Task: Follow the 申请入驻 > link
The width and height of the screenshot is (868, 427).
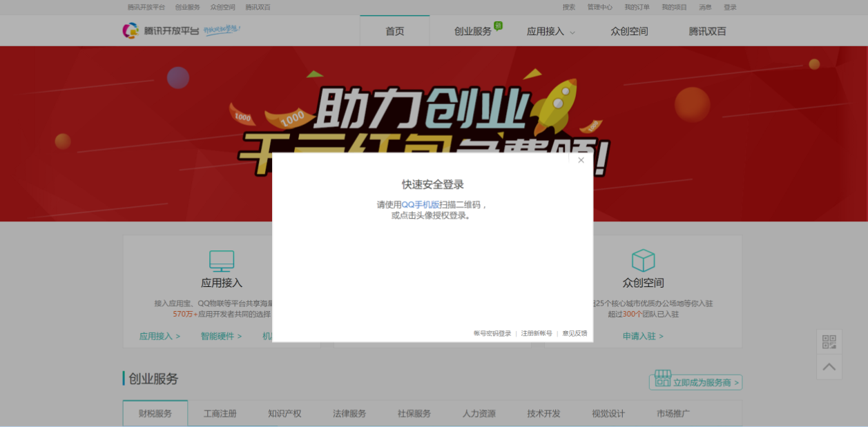Action: tap(643, 336)
